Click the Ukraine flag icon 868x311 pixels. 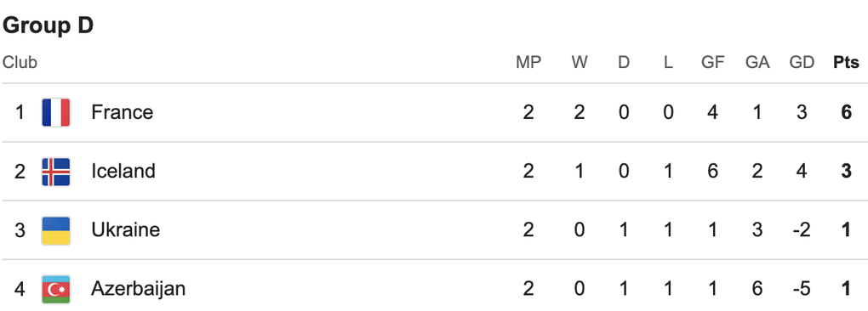(x=56, y=230)
